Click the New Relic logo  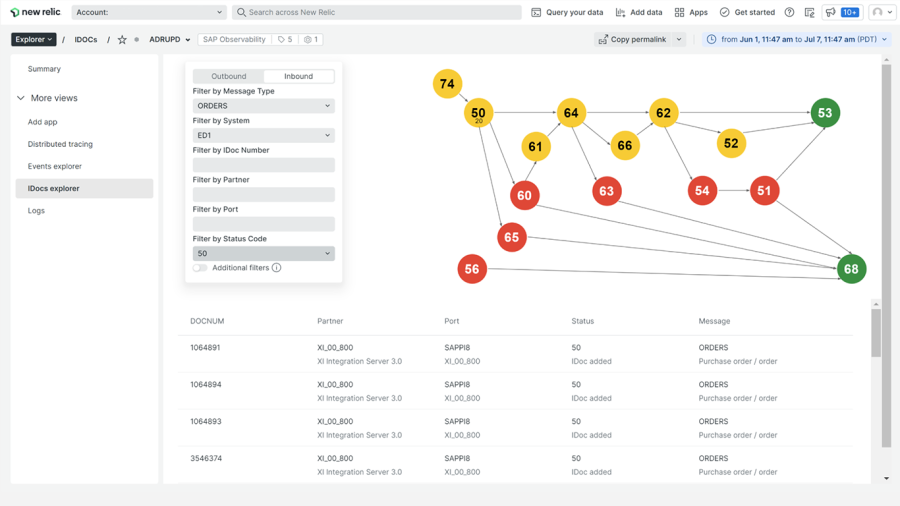tap(35, 12)
